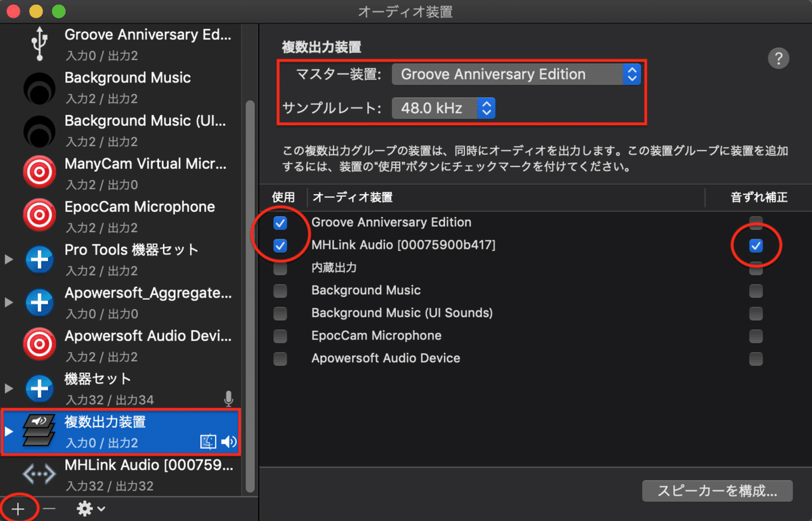Expand the 複数出力装置 disclosure triangle

point(9,432)
